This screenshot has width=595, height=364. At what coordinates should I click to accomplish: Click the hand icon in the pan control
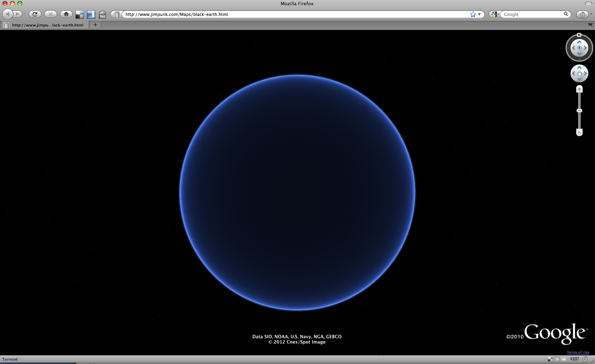click(579, 73)
